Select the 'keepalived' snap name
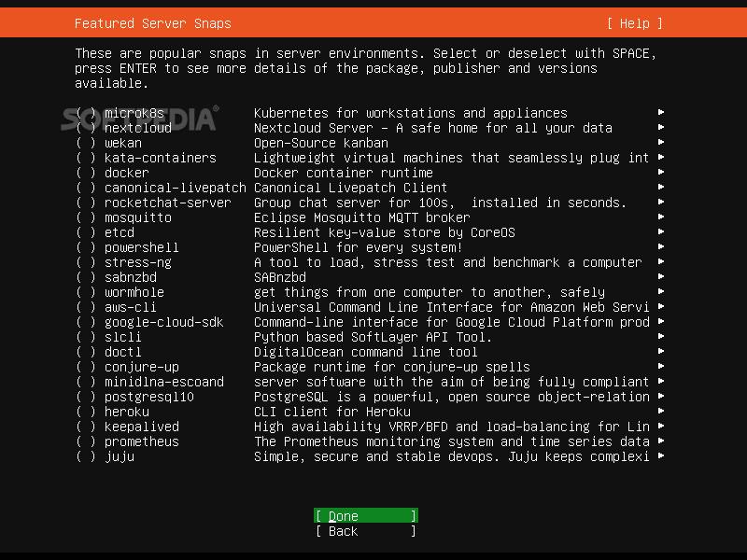This screenshot has width=747, height=560. click(x=142, y=427)
